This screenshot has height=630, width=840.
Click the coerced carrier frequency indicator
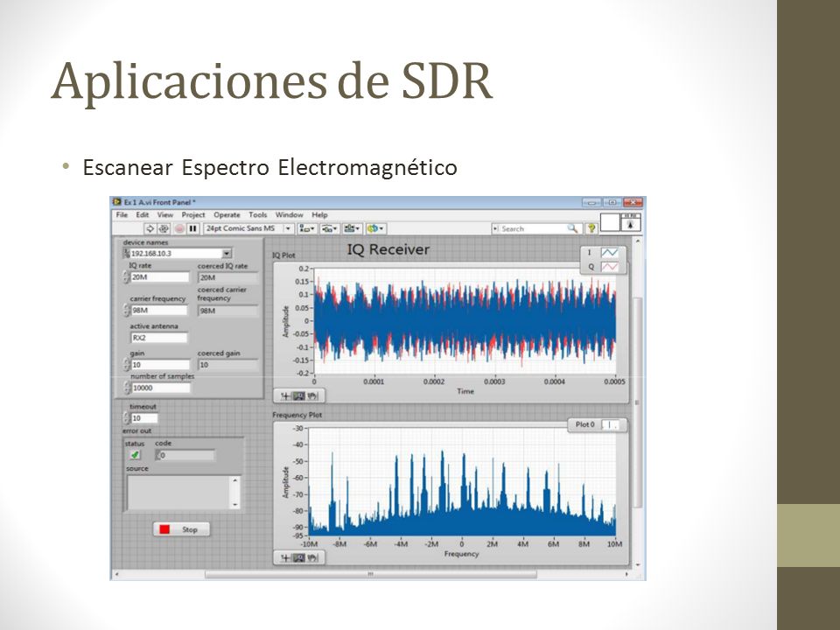tap(227, 311)
